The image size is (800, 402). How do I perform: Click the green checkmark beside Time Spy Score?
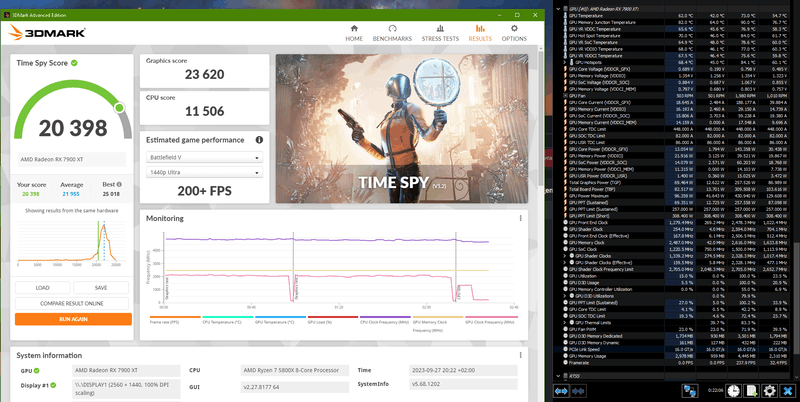74,63
